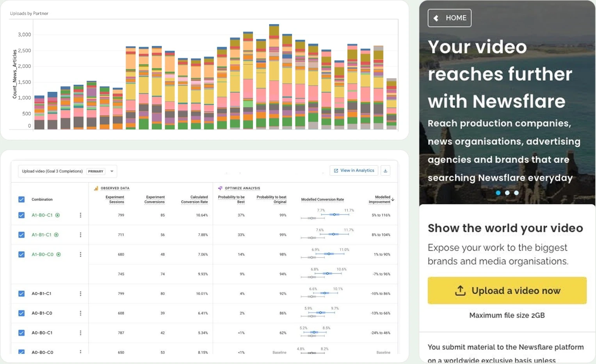
Task: Click the Combination column header
Action: click(x=42, y=199)
